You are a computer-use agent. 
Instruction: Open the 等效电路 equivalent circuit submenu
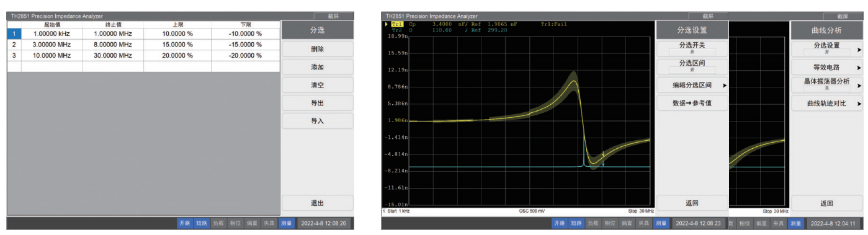pyautogui.click(x=826, y=67)
